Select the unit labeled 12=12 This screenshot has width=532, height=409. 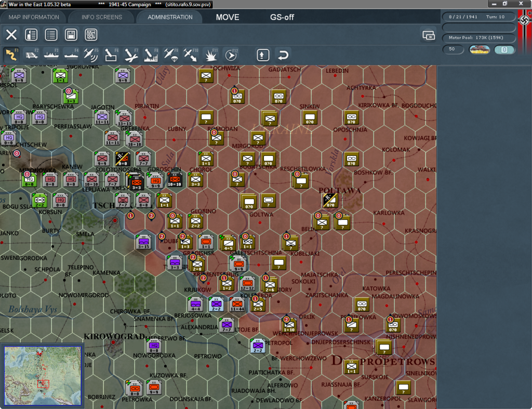pos(247,283)
